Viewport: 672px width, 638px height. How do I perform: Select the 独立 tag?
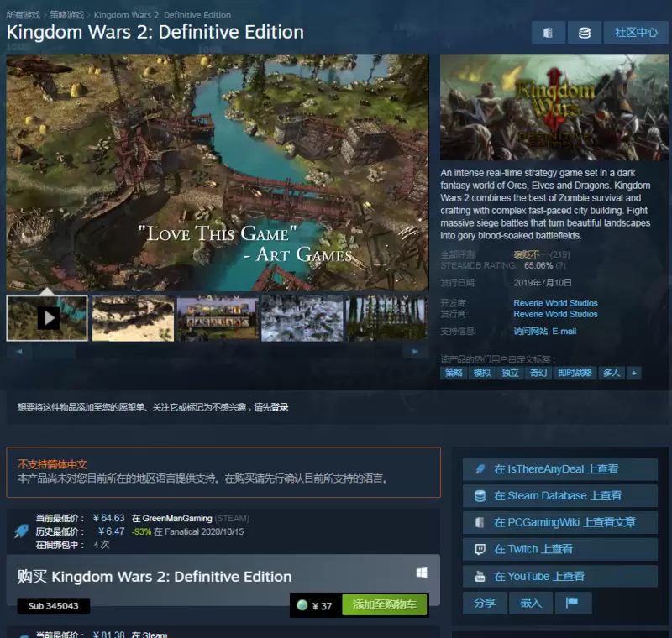tap(510, 373)
